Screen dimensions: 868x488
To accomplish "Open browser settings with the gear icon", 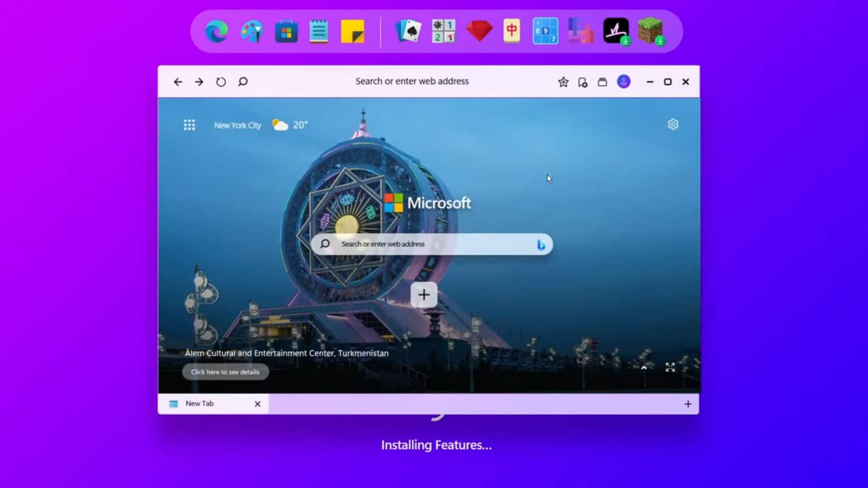I will (x=672, y=124).
